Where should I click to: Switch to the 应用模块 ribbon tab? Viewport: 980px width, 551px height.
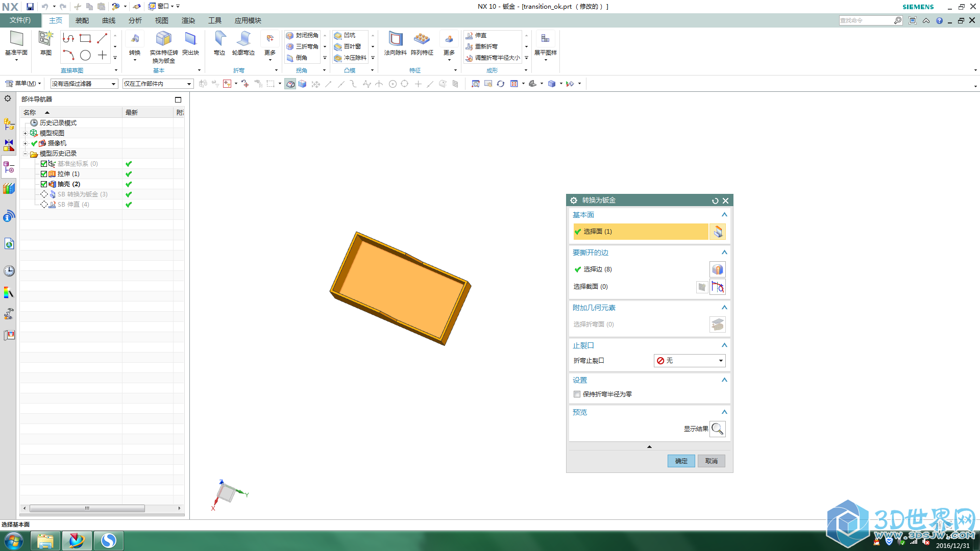tap(248, 20)
